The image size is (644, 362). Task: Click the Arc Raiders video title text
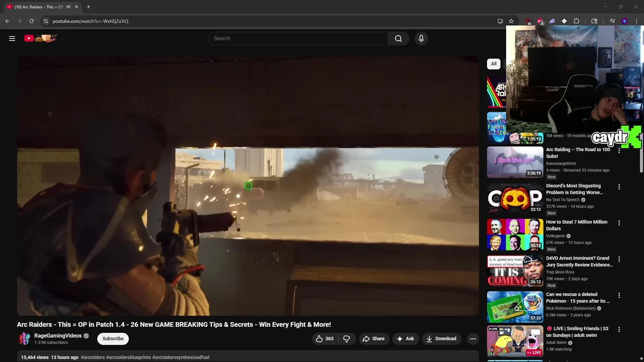(x=174, y=325)
